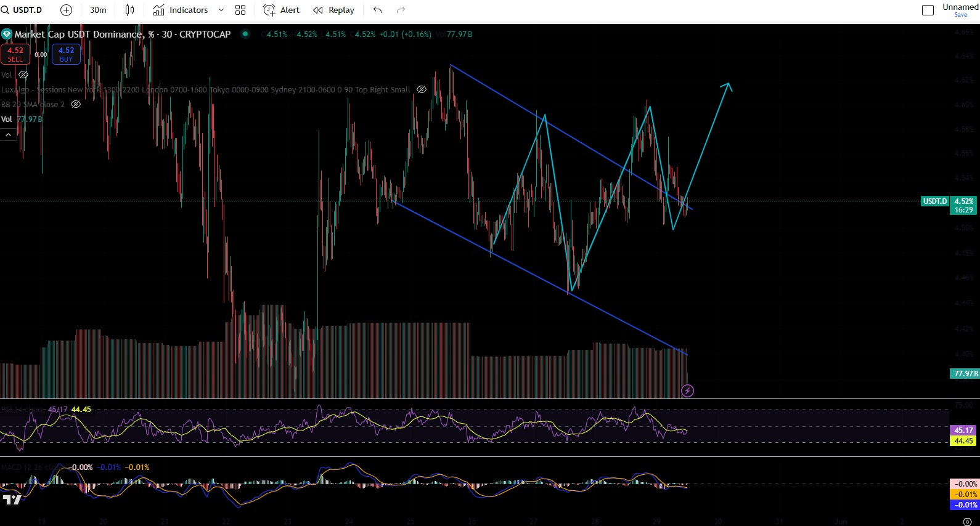Click the orange -0.01% signal axis label
Screen dimensions: 980x526
click(x=964, y=495)
